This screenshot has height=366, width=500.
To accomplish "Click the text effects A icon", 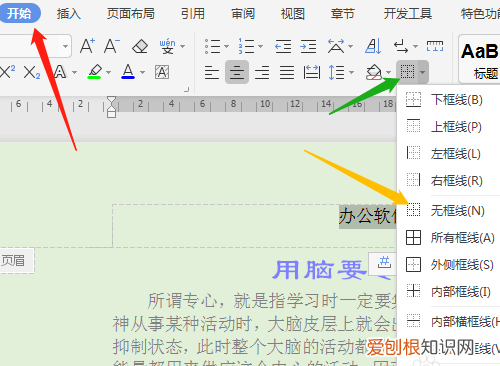I will click(60, 72).
